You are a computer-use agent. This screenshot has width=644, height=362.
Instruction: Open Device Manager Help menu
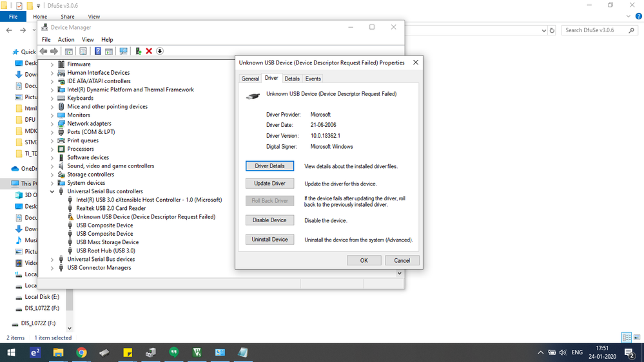coord(107,40)
